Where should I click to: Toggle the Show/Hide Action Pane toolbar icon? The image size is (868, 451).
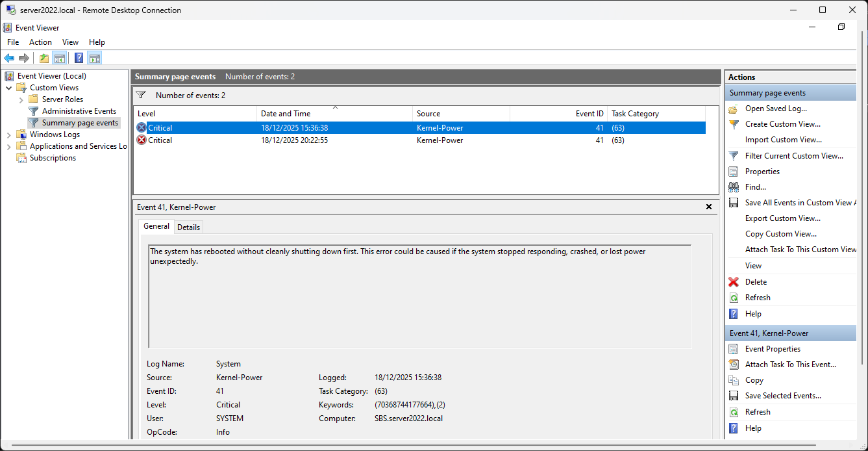coord(94,58)
